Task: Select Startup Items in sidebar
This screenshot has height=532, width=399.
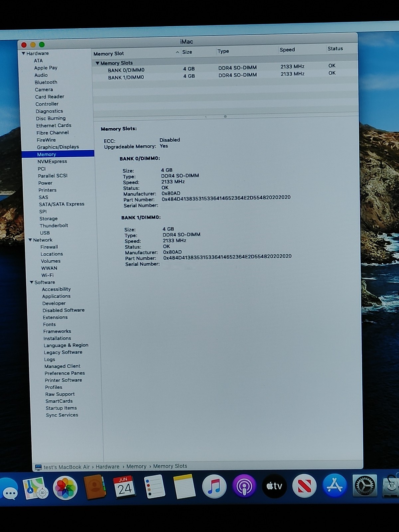Action: [61, 408]
